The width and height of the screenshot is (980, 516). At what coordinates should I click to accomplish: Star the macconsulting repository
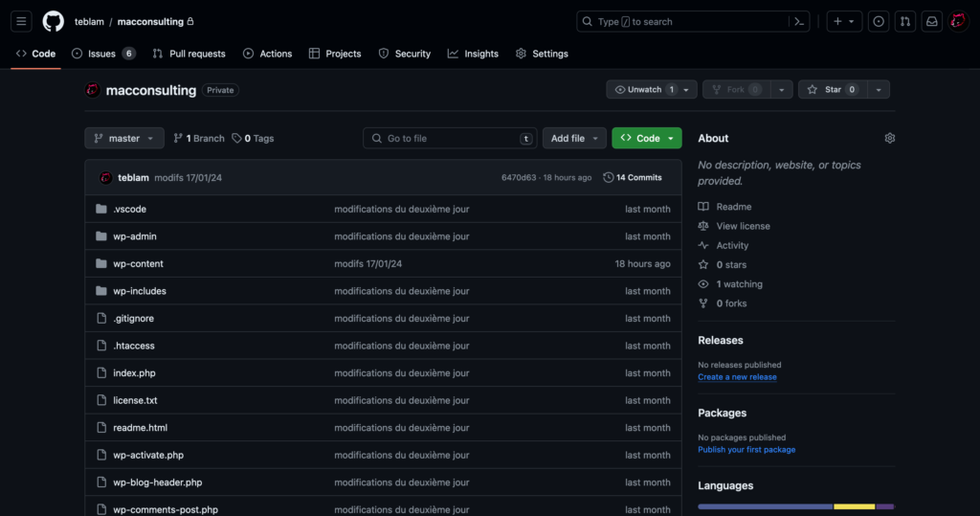tap(832, 89)
